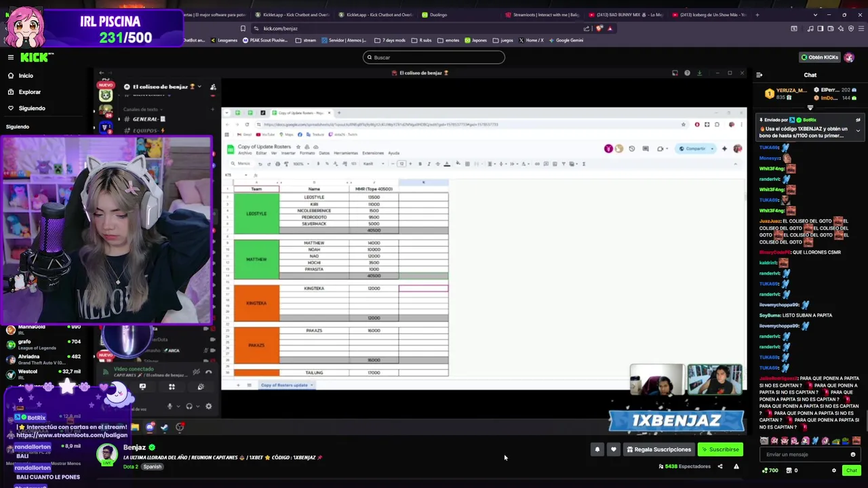
Task: Open the Home / X bookmark
Action: [x=531, y=40]
